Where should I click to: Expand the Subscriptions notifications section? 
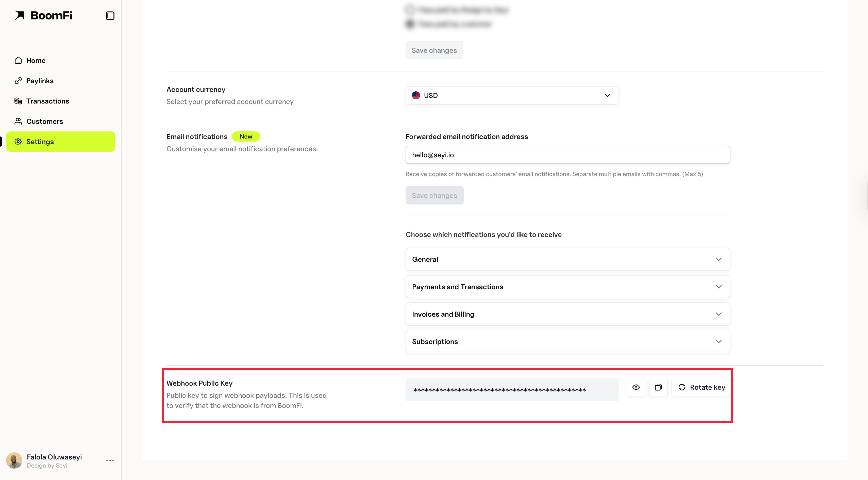pyautogui.click(x=568, y=341)
